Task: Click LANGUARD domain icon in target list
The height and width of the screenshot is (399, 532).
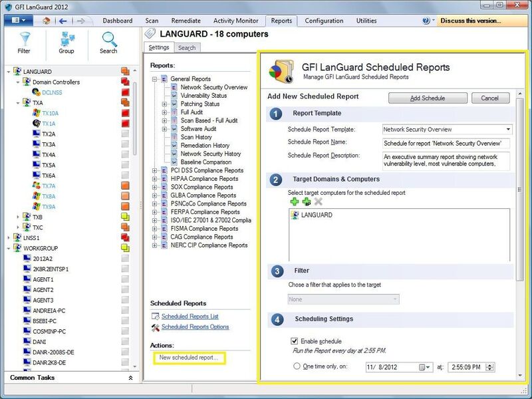Action: click(x=295, y=215)
